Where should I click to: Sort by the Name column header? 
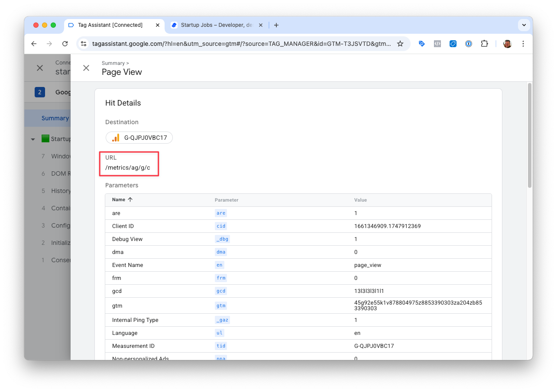point(119,200)
